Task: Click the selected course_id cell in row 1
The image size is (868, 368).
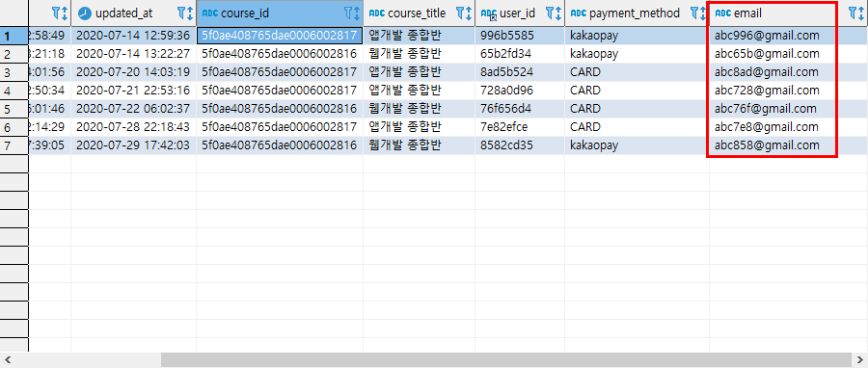Action: point(280,36)
